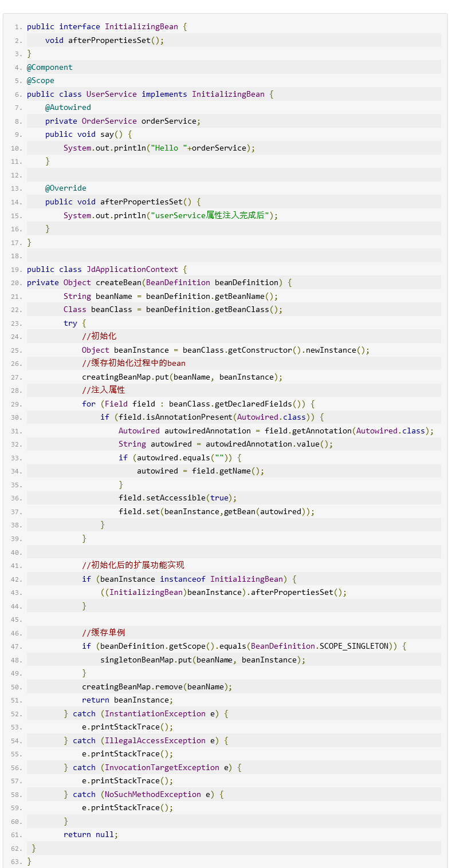Click the "((InitializingBean)beanInstance).afterPropertiesSet();" line
452x868 pixels.
223,592
